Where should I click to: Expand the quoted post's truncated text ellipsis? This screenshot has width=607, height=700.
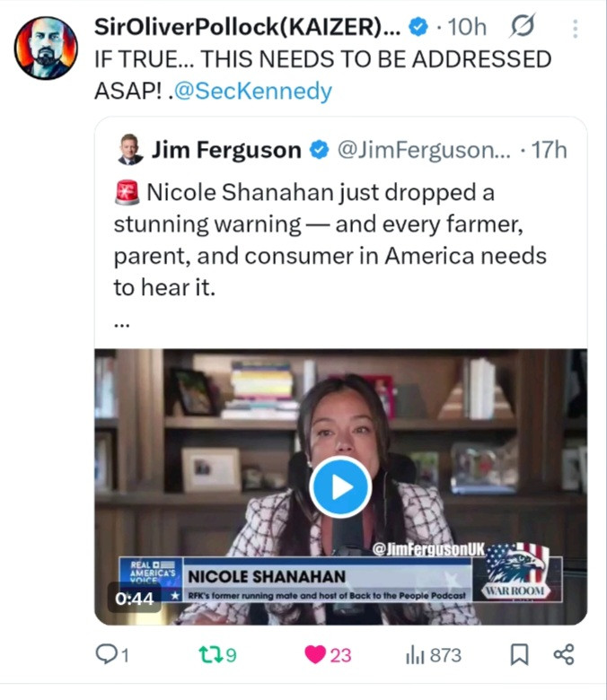pyautogui.click(x=121, y=325)
